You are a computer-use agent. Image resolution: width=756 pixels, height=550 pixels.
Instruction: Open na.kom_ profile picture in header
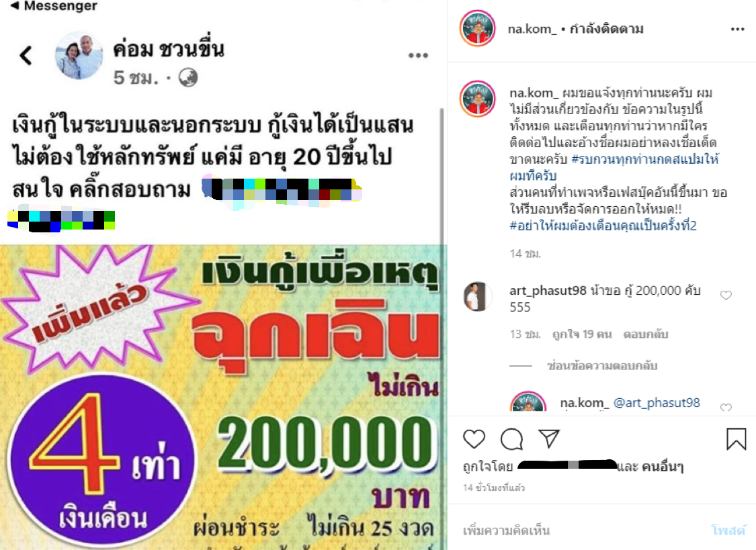tap(477, 28)
